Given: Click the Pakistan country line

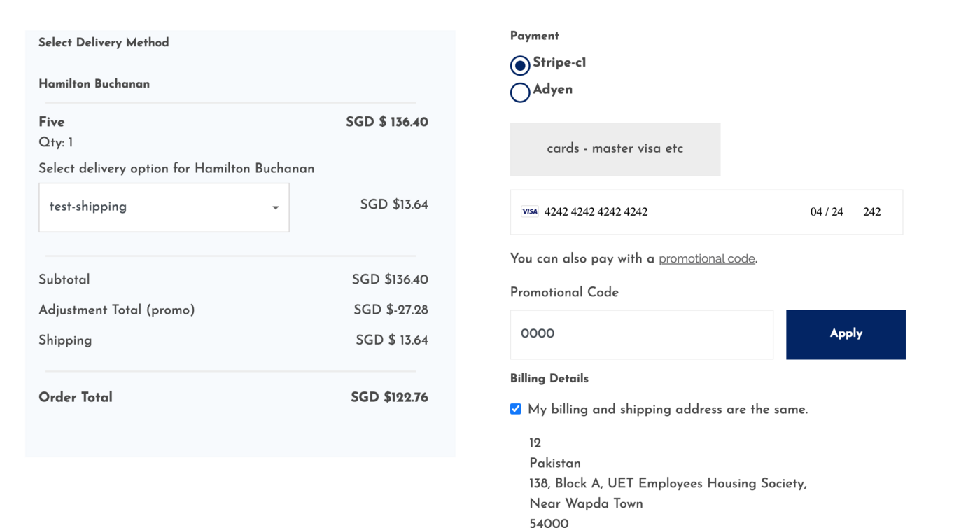Looking at the screenshot, I should pyautogui.click(x=555, y=463).
